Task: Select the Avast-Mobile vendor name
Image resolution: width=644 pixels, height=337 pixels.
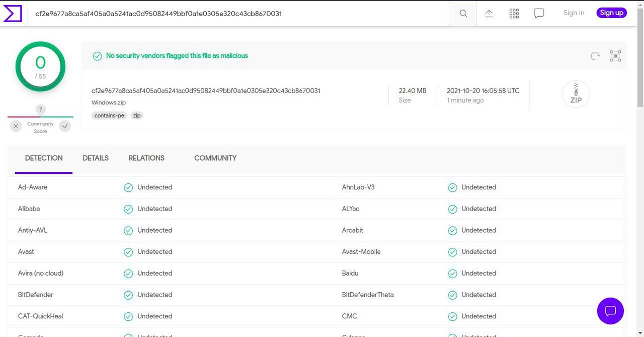Action: (x=361, y=252)
